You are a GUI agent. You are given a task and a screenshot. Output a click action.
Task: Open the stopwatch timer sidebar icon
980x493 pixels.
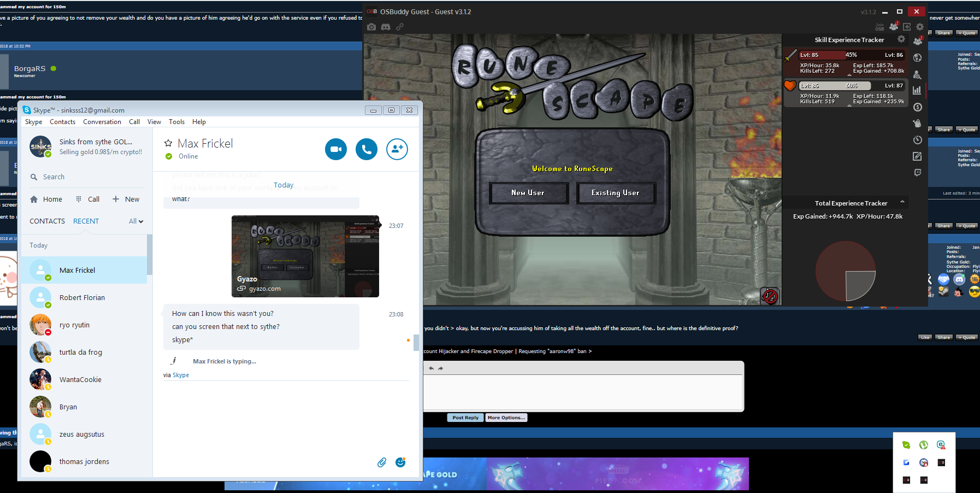917,140
